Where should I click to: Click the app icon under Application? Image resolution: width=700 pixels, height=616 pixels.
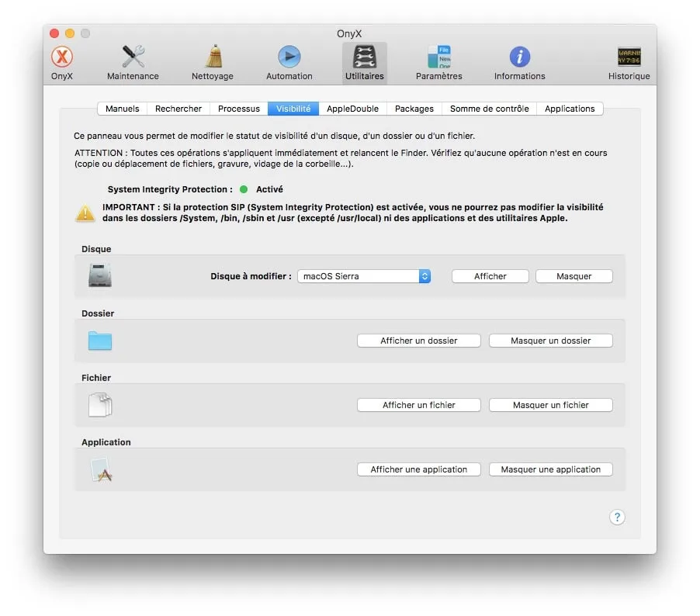[102, 469]
